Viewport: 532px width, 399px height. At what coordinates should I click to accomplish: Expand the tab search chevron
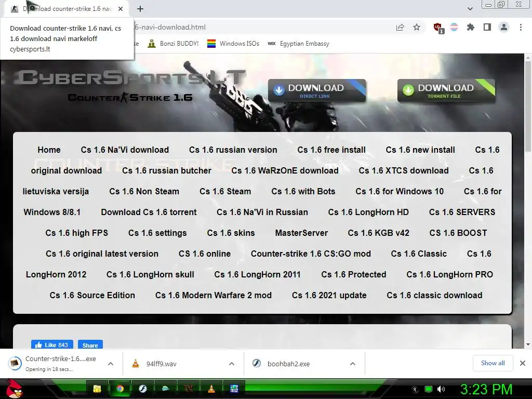click(x=470, y=9)
